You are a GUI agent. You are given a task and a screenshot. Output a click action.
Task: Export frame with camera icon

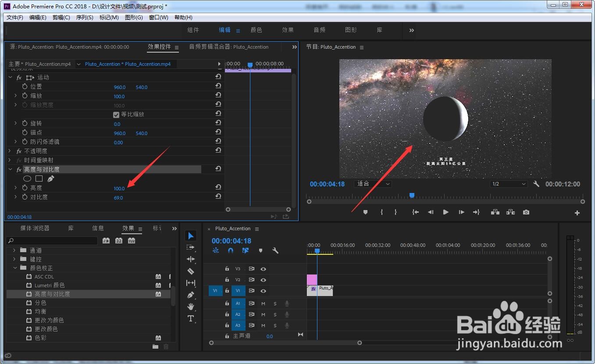point(526,212)
